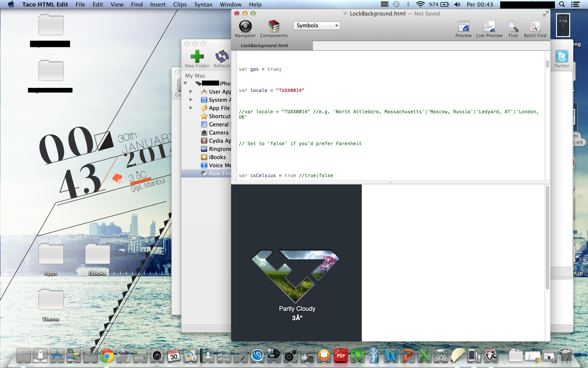This screenshot has height=368, width=588.
Task: Click the 'var gps = true;' code line
Action: 260,69
